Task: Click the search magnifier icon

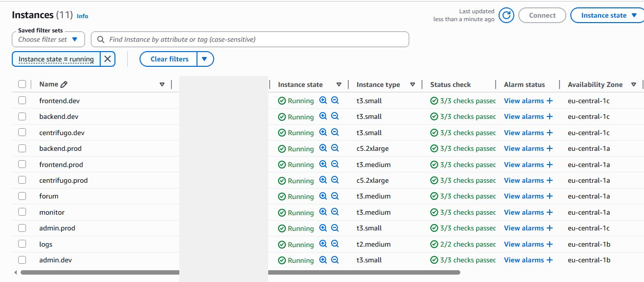Action: [101, 39]
